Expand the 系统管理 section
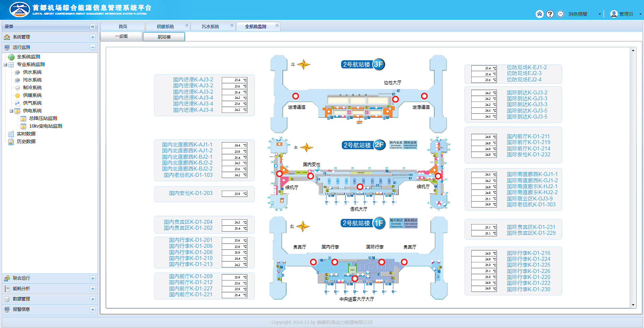This screenshot has width=644, height=328. [x=93, y=37]
